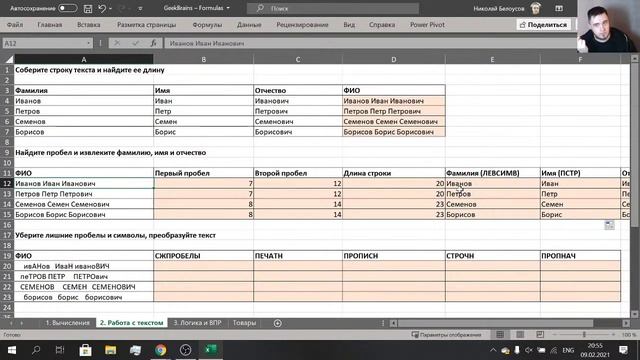The height and width of the screenshot is (360, 640).
Task: Select column A header
Action: [x=84, y=60]
